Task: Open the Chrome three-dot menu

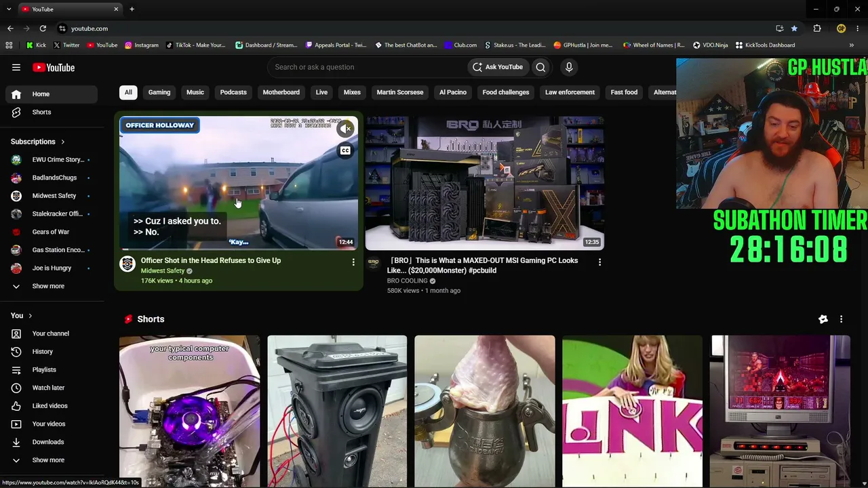Action: (x=857, y=28)
